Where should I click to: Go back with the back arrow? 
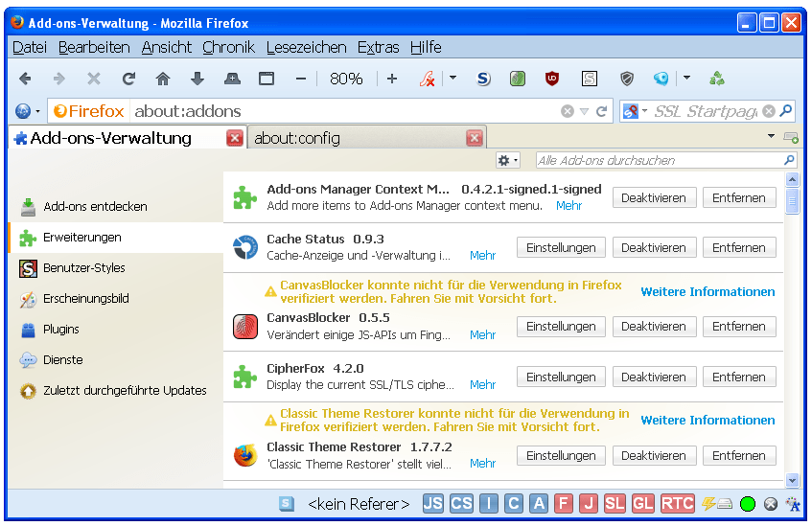click(25, 79)
